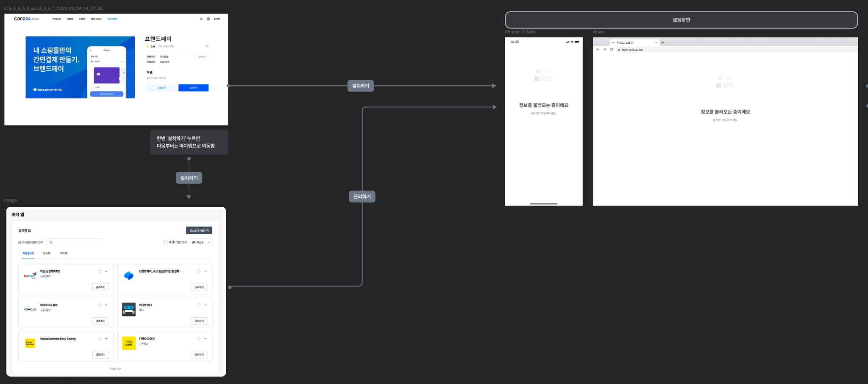Star the Danal 삼성페이PG app card
Image resolution: width=868 pixels, height=384 pixels.
[x=100, y=271]
